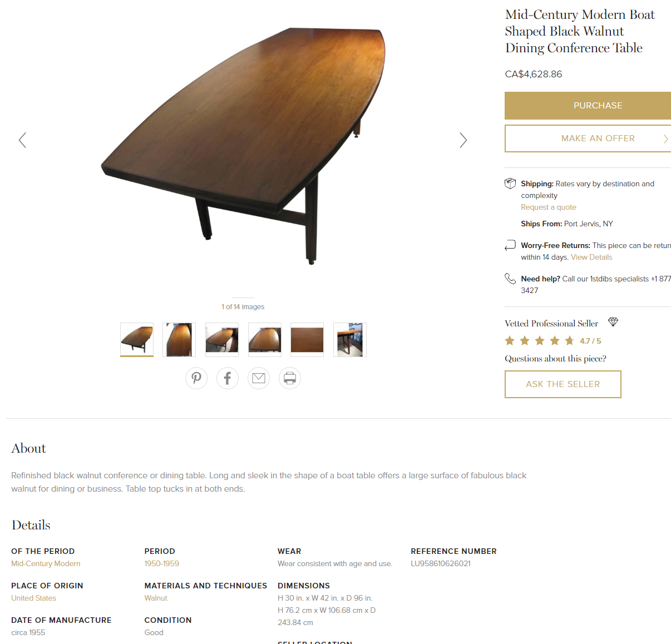671x644 pixels.
Task: View Details of worry-free returns
Action: pos(591,257)
